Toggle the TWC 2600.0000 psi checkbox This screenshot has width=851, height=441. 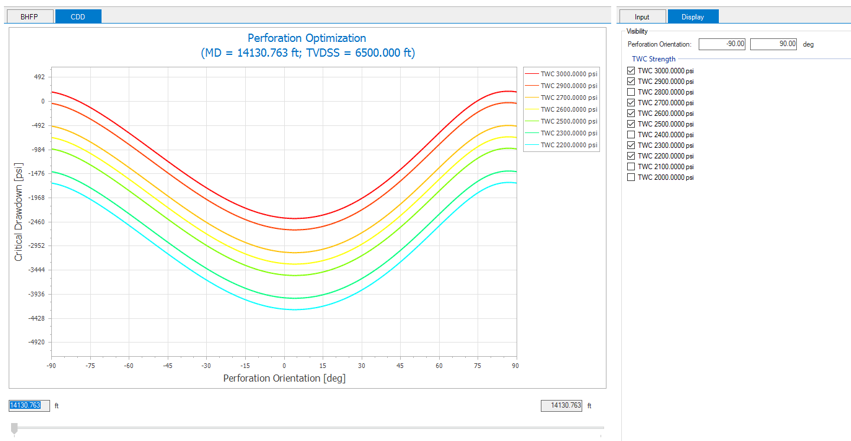tap(630, 114)
